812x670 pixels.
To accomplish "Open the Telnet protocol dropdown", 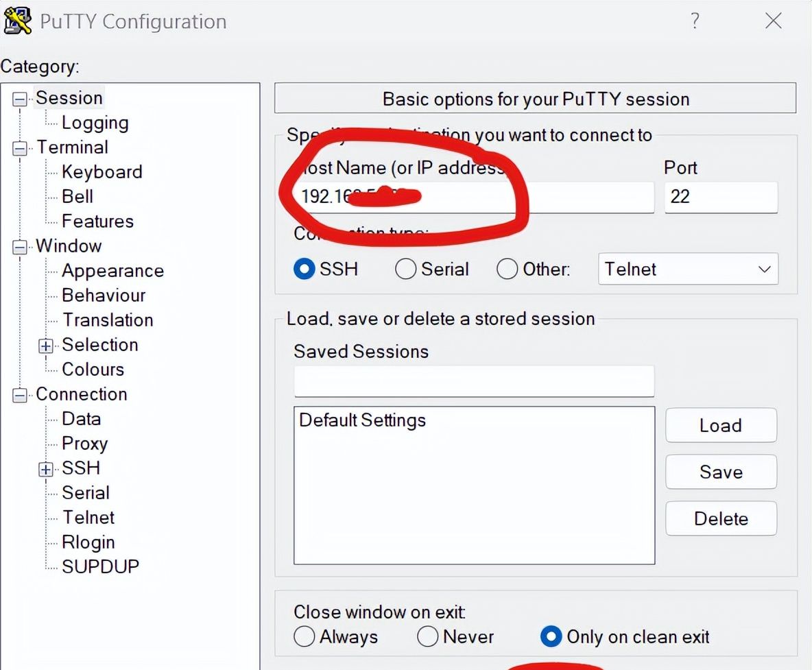I will click(688, 269).
